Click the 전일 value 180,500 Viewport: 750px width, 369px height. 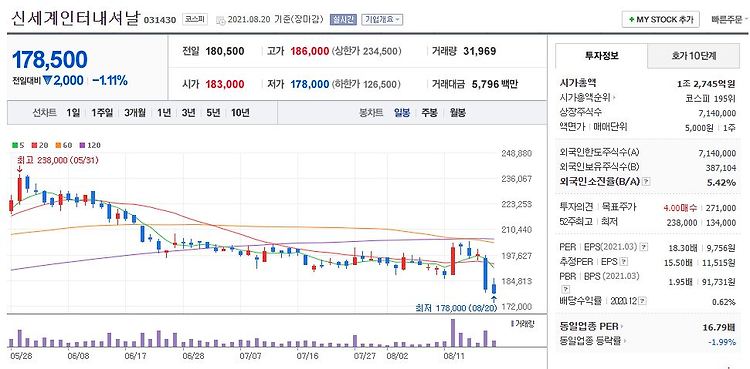pos(225,51)
